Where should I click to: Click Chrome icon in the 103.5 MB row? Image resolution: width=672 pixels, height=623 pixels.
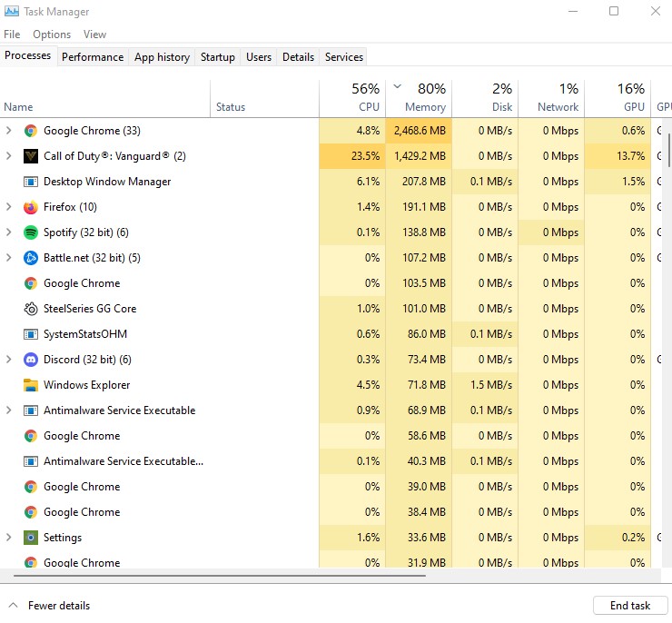pos(31,283)
